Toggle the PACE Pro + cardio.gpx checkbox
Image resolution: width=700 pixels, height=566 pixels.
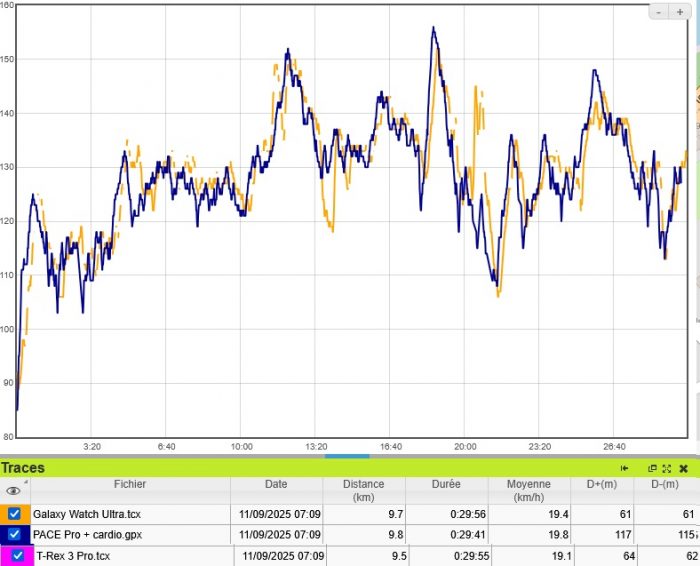14,534
